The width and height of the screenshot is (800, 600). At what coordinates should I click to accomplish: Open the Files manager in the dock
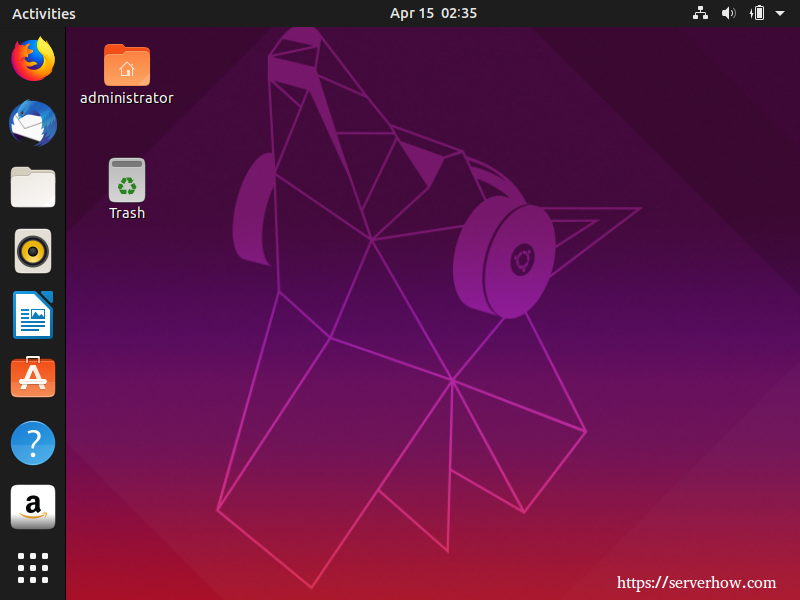(33, 187)
